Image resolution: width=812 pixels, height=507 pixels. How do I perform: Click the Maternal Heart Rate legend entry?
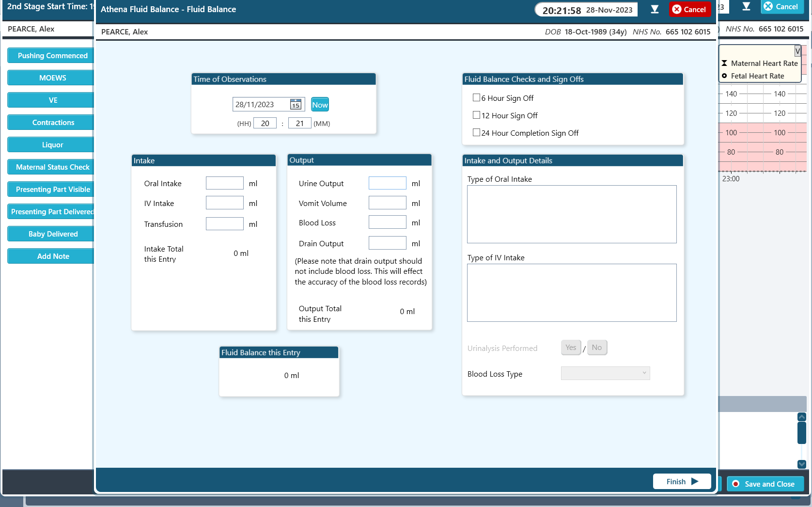tap(759, 63)
